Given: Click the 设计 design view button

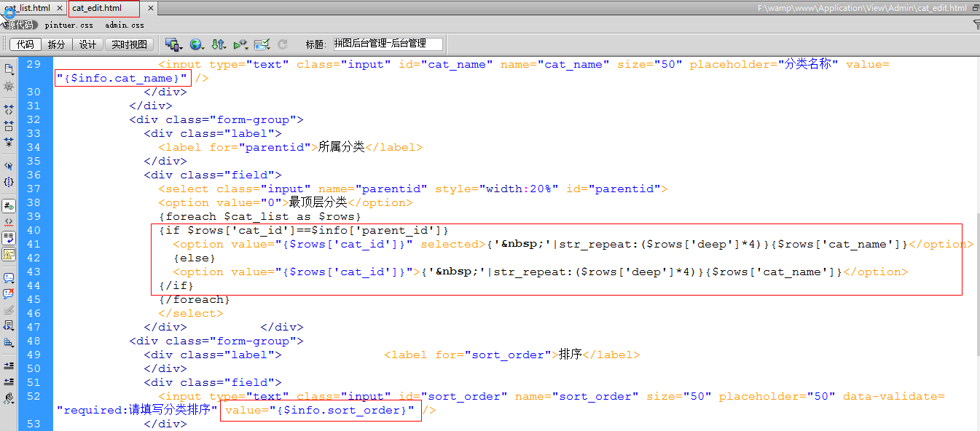Looking at the screenshot, I should pos(87,44).
